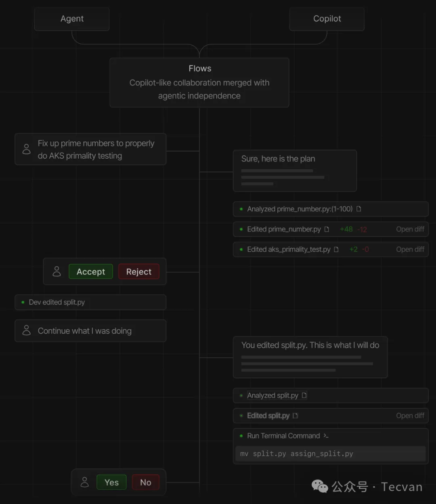Accept the proposed edits
Viewport: 436px width, 504px height.
[91, 272]
